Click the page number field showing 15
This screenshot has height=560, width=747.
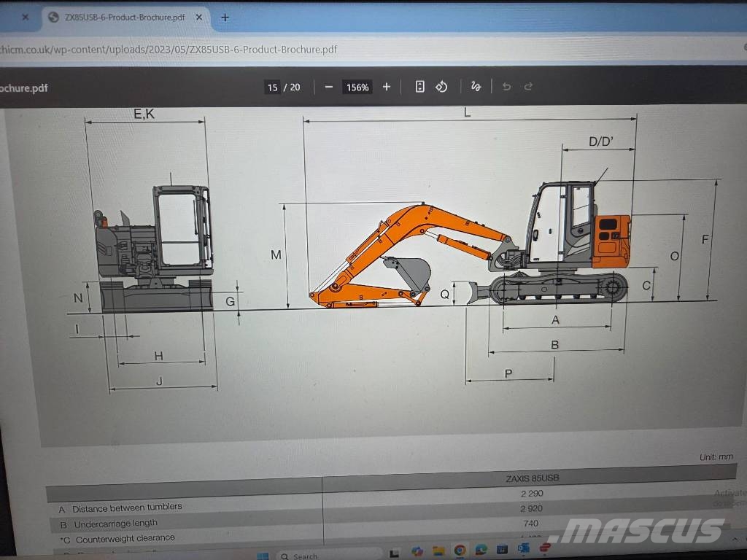pyautogui.click(x=273, y=87)
